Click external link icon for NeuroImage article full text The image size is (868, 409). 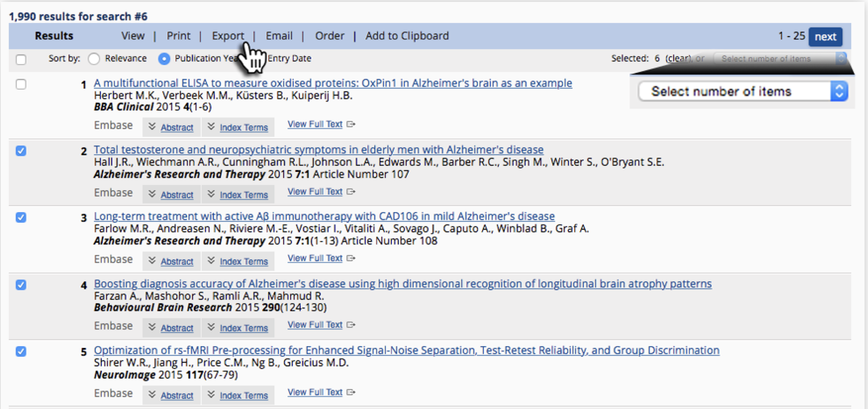351,392
